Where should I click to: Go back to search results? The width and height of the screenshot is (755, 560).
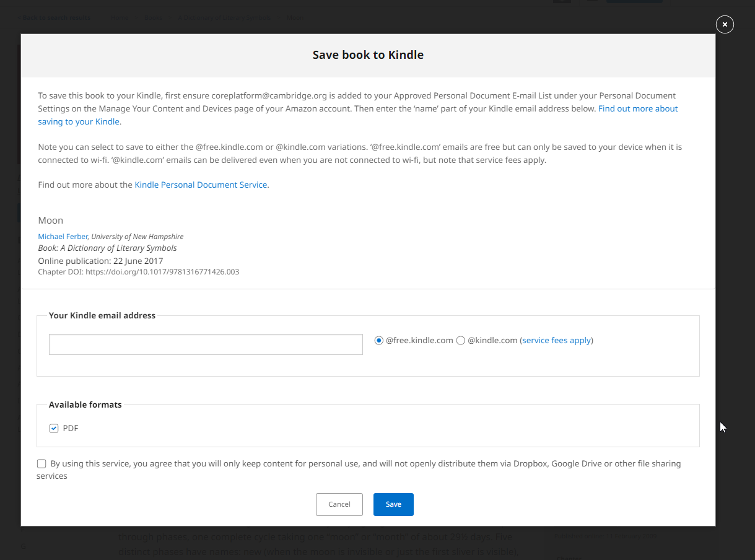tap(55, 17)
